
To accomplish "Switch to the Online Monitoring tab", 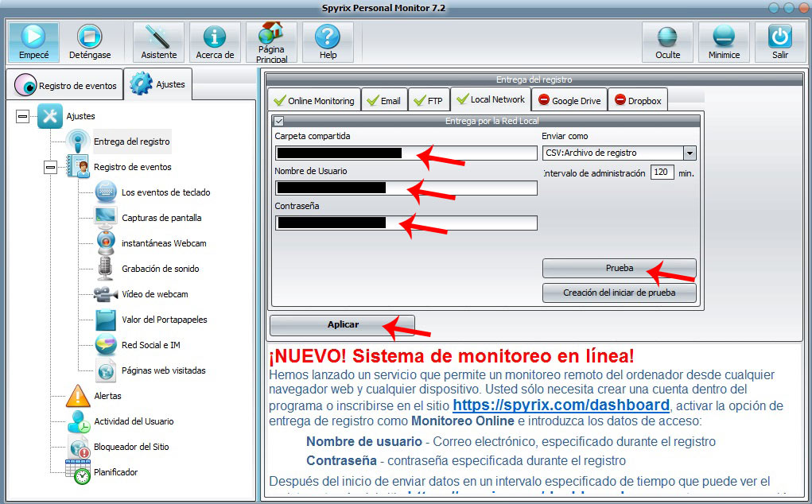I will point(314,100).
